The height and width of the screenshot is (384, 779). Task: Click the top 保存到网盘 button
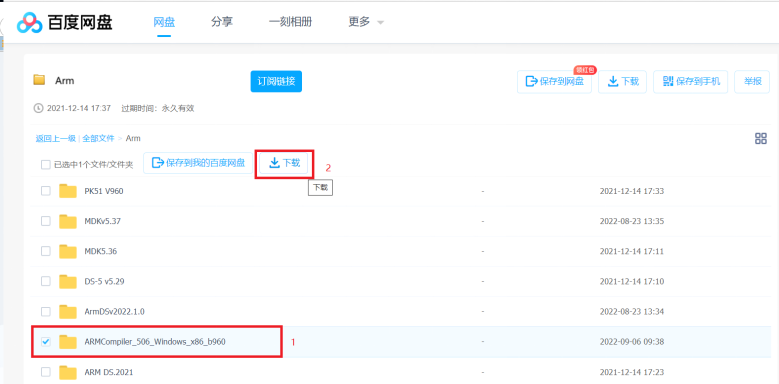(554, 81)
